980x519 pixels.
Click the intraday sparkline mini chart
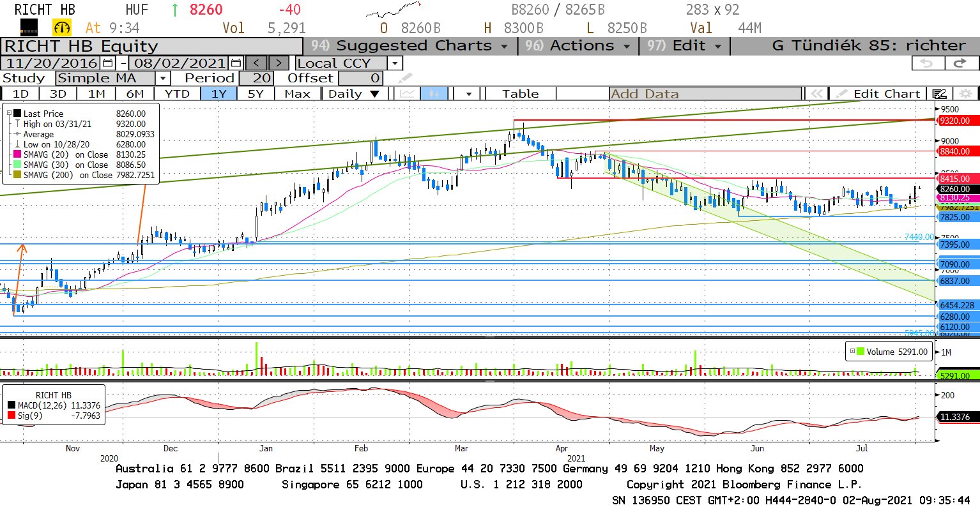click(x=394, y=10)
